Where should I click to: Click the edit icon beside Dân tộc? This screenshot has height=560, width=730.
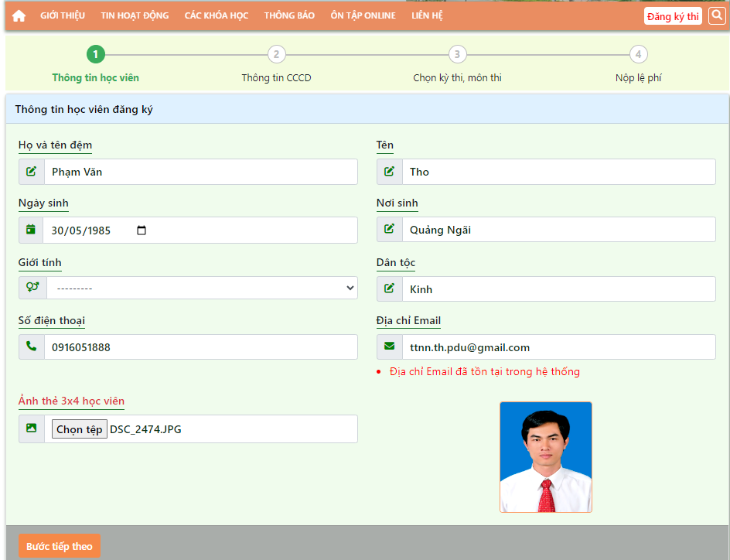point(389,289)
